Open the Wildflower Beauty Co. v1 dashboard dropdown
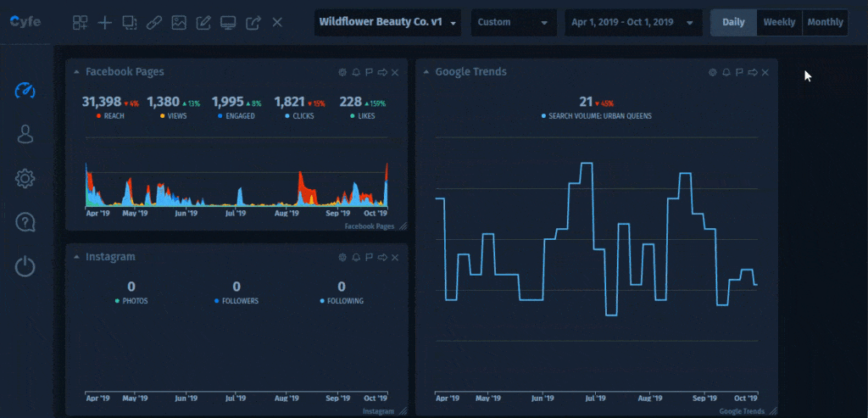The width and height of the screenshot is (868, 418). 387,23
